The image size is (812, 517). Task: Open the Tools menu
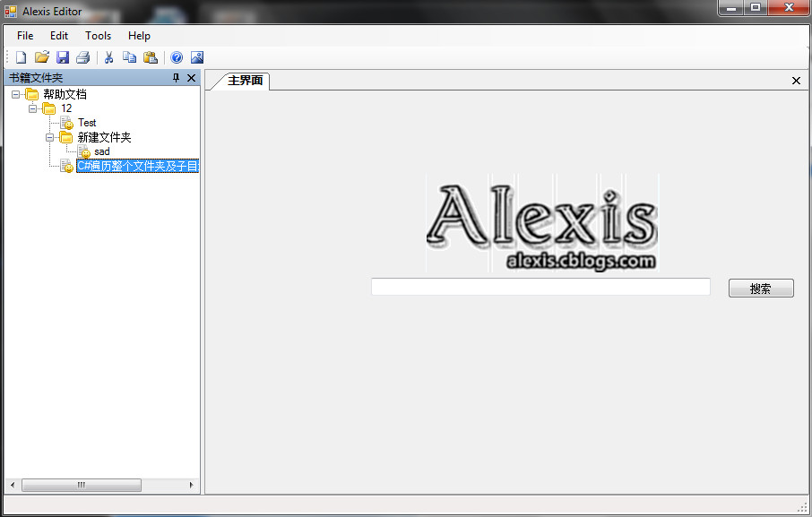click(x=99, y=36)
